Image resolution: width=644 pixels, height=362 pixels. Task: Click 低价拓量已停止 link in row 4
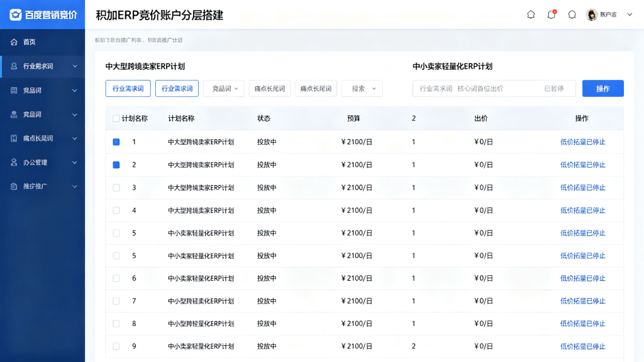pyautogui.click(x=583, y=211)
